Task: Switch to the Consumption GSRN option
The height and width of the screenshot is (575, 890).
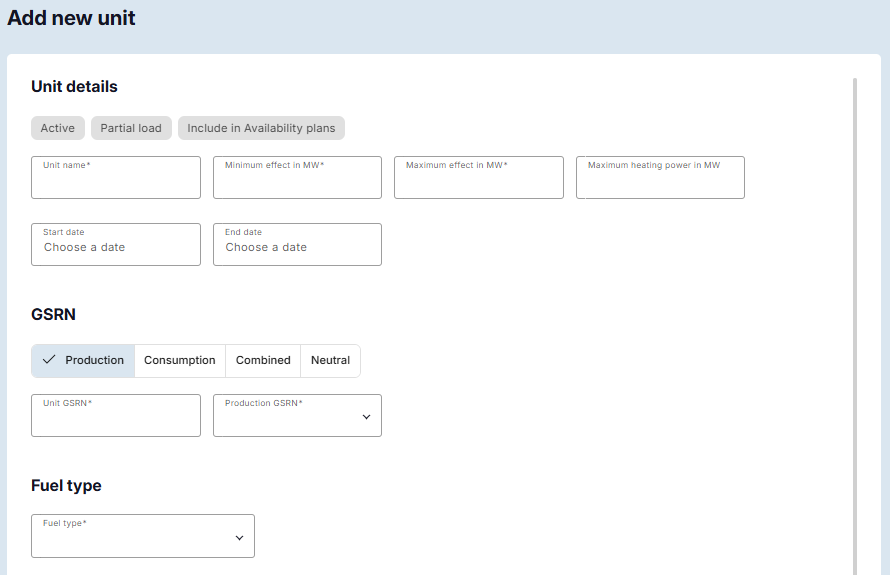Action: click(x=179, y=360)
